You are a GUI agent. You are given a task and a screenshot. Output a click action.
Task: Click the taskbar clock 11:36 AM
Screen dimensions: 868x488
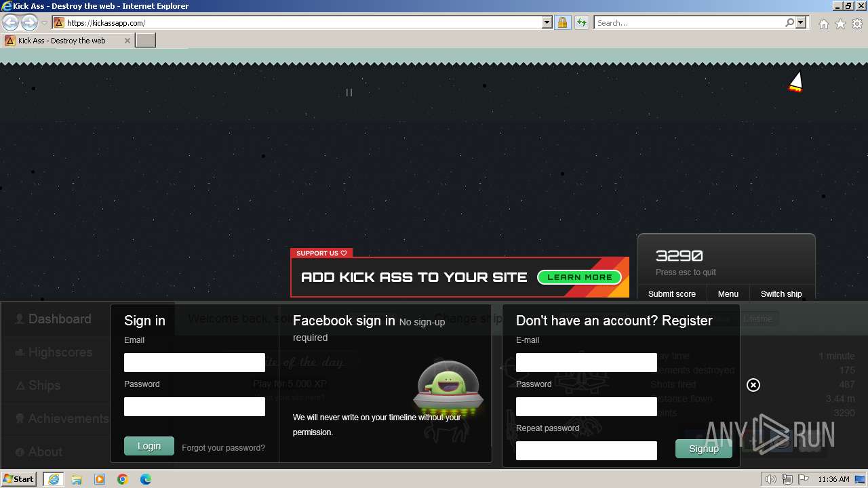pyautogui.click(x=833, y=479)
